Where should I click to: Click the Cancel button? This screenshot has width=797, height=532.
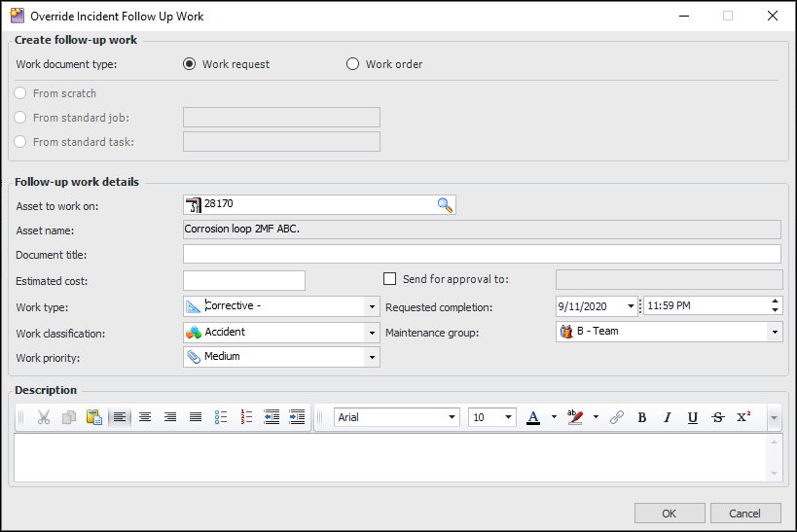point(745,514)
